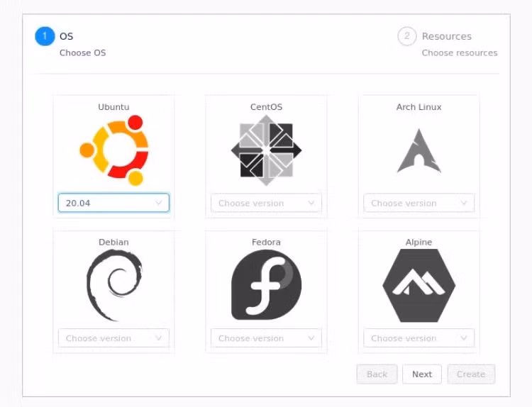Click the Alpine hexagon logo
This screenshot has height=407, width=532.
[419, 285]
